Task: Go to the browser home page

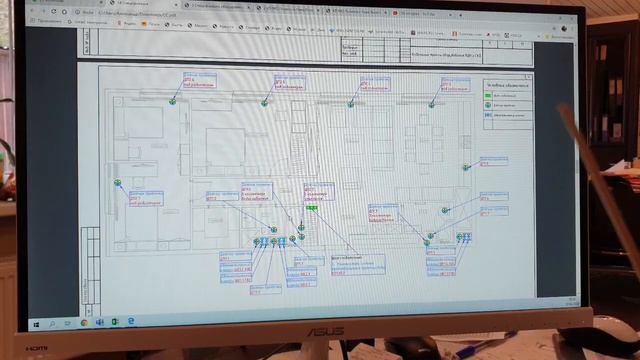Action: pyautogui.click(x=64, y=12)
